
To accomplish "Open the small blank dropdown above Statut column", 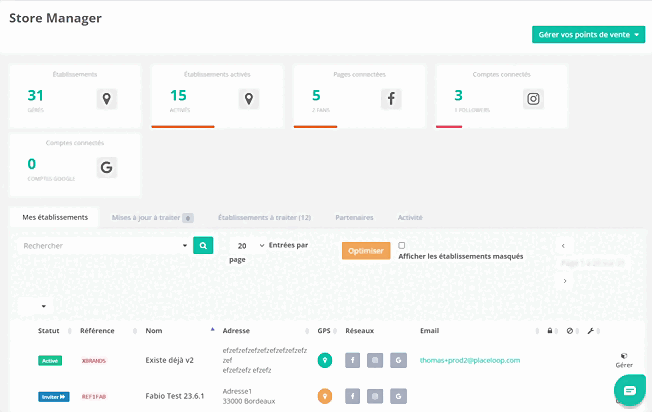I will (x=36, y=306).
